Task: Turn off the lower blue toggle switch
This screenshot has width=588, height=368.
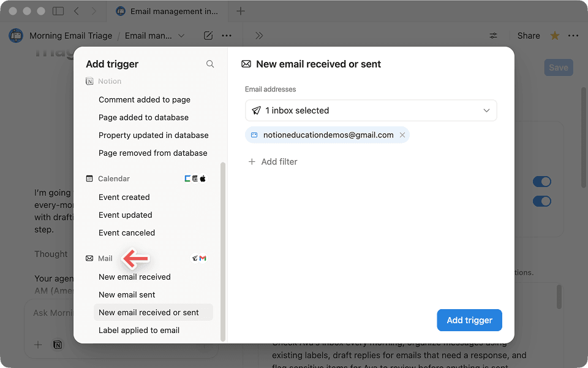Action: (x=541, y=201)
